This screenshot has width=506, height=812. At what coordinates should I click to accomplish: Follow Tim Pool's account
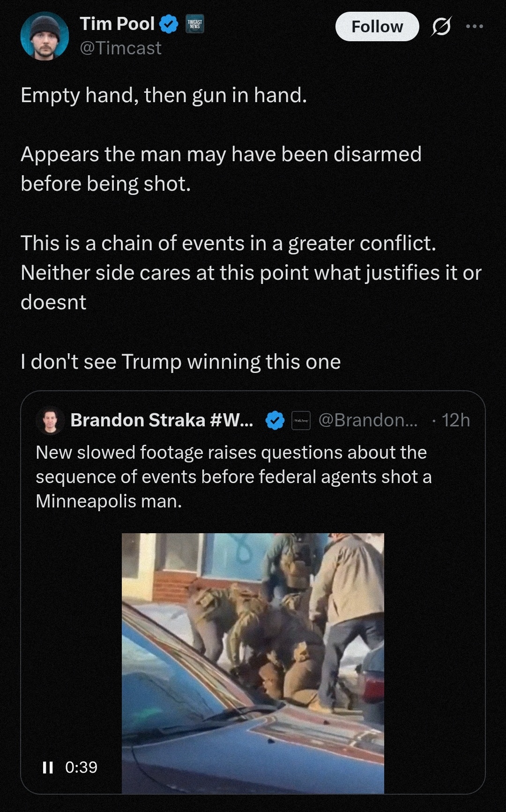[x=377, y=27]
